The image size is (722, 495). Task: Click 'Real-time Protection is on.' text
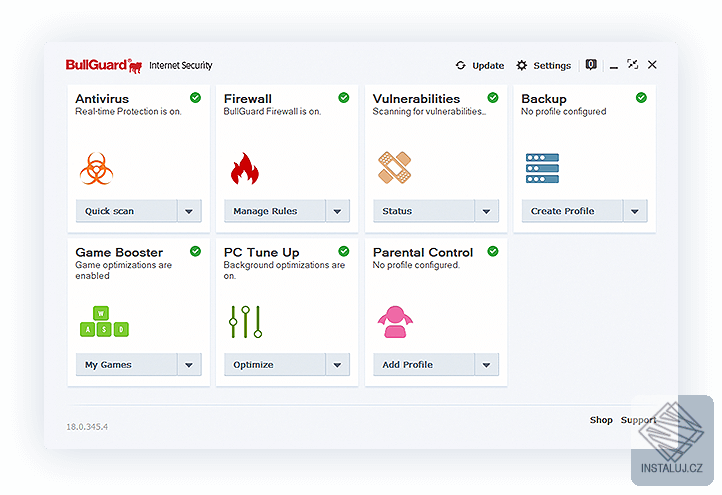click(128, 111)
